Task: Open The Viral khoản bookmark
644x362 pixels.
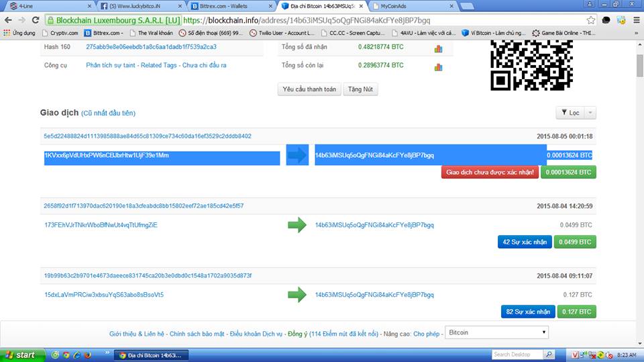Action: [x=151, y=33]
